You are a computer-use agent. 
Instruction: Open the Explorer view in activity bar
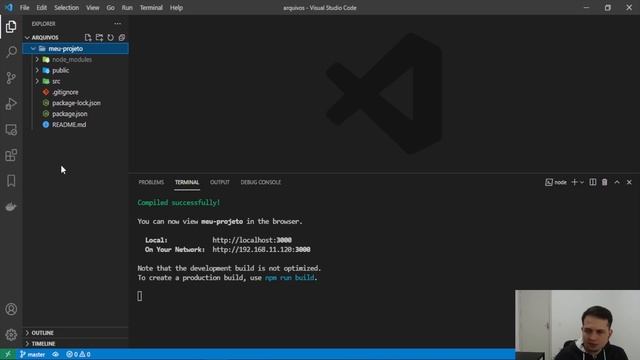11,27
